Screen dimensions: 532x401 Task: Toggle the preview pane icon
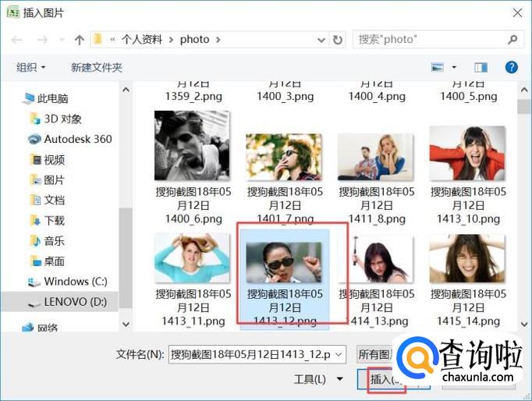click(481, 68)
